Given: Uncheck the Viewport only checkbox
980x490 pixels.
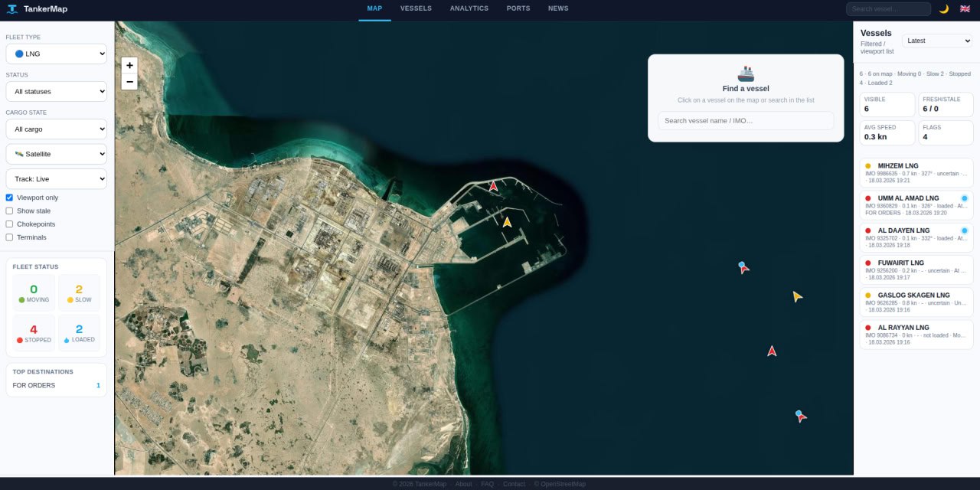Looking at the screenshot, I should [9, 198].
